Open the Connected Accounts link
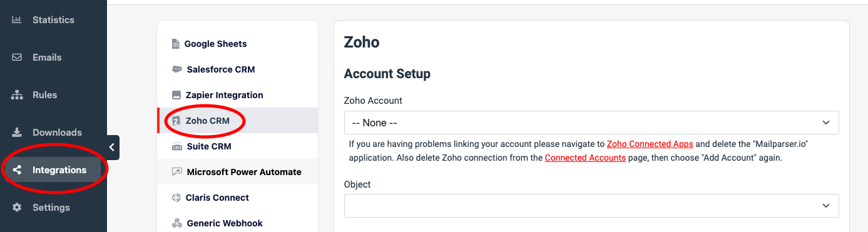 click(585, 158)
